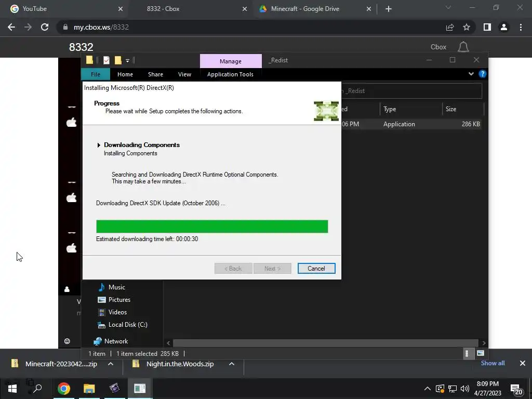Sort by the Type column header
The height and width of the screenshot is (399, 532).
[411, 109]
